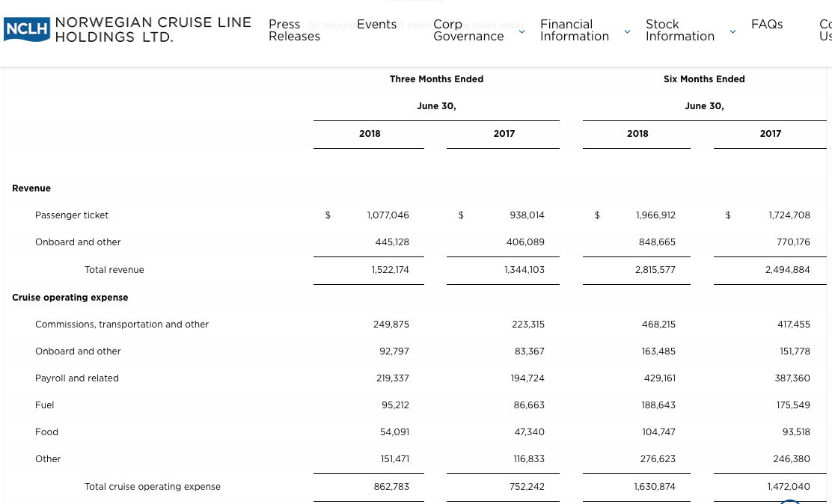The height and width of the screenshot is (504, 832).
Task: Open the FAQs navigation link
Action: (x=767, y=24)
